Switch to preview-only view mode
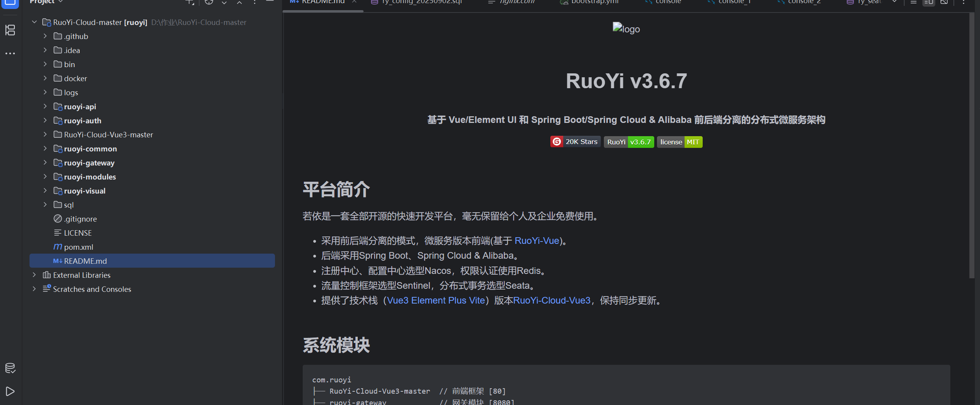The height and width of the screenshot is (405, 980). point(944,2)
